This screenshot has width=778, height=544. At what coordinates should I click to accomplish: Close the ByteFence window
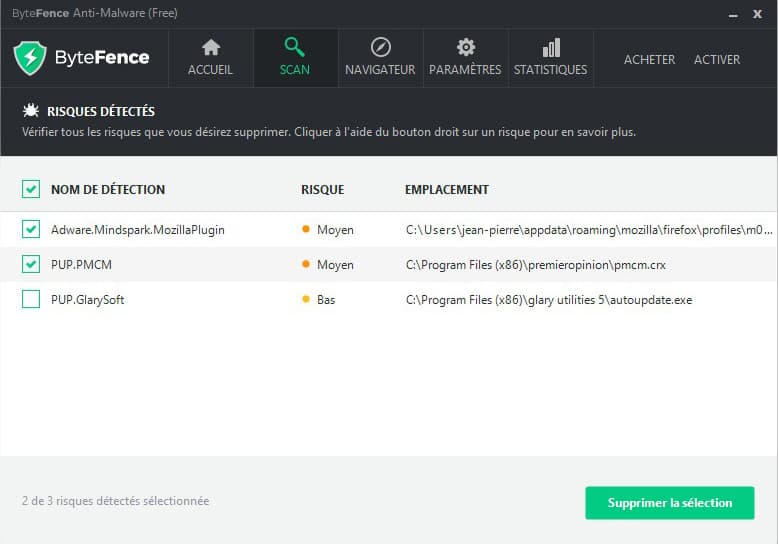pos(757,14)
